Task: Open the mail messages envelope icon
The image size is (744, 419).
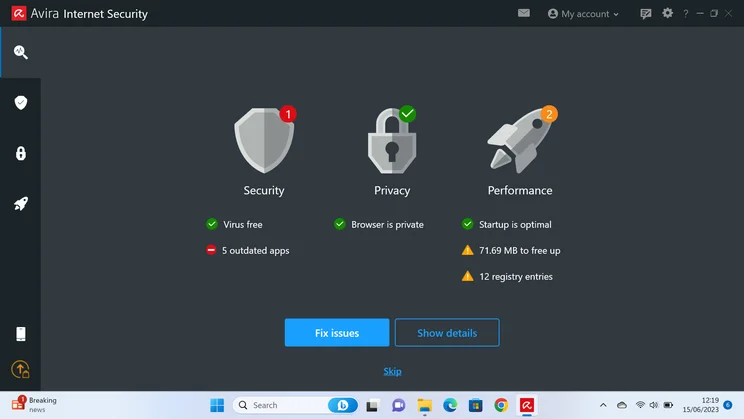Action: click(x=524, y=13)
